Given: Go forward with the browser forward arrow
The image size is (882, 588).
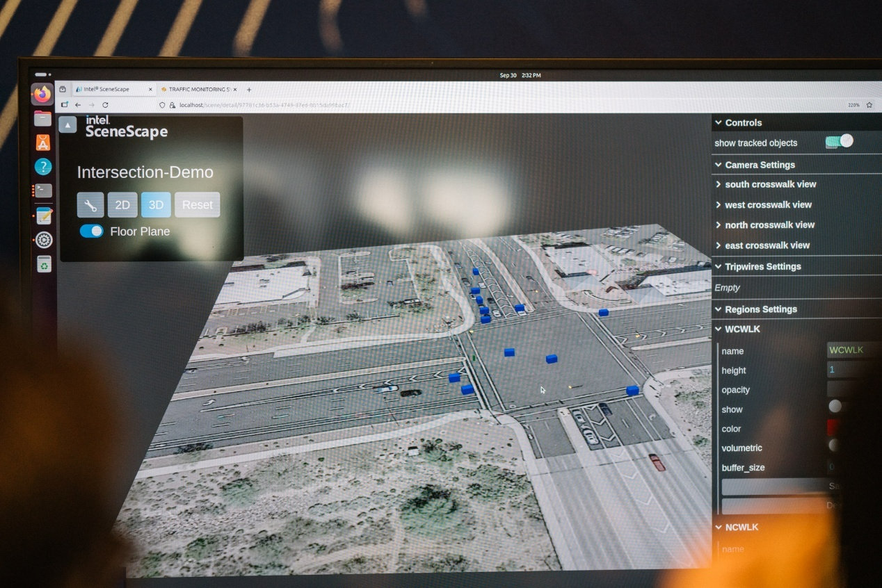Looking at the screenshot, I should pos(91,105).
